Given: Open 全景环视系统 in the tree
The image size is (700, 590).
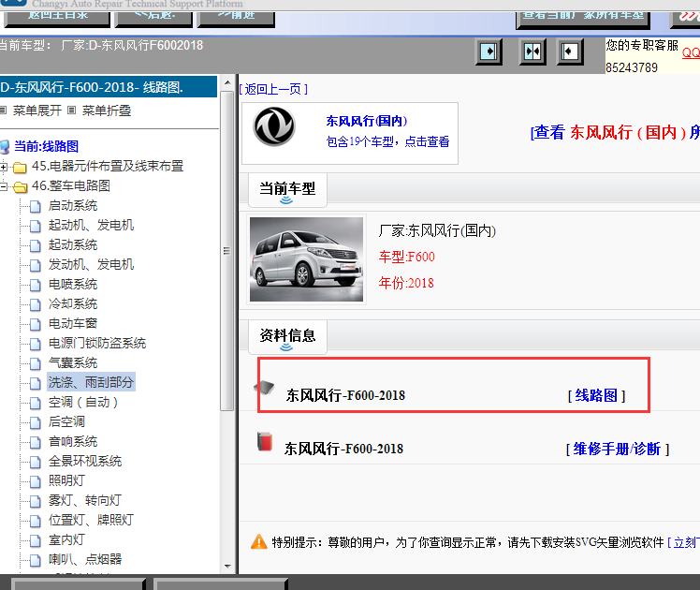Looking at the screenshot, I should tap(85, 461).
